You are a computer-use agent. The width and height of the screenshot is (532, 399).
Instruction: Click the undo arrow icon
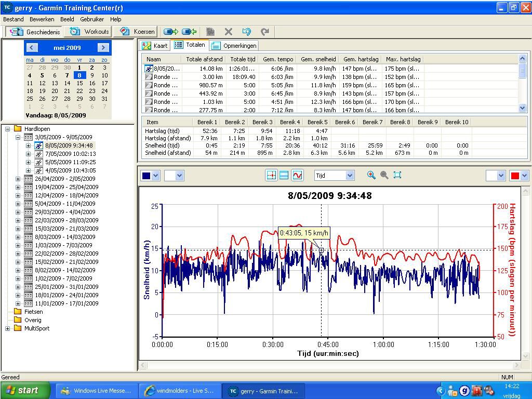(x=247, y=32)
